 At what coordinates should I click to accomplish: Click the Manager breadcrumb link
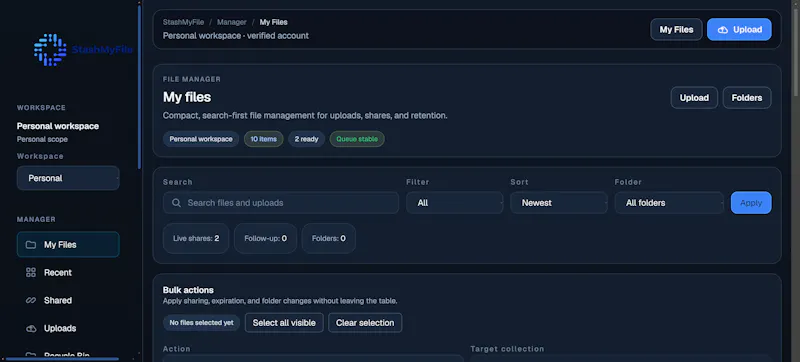point(232,22)
